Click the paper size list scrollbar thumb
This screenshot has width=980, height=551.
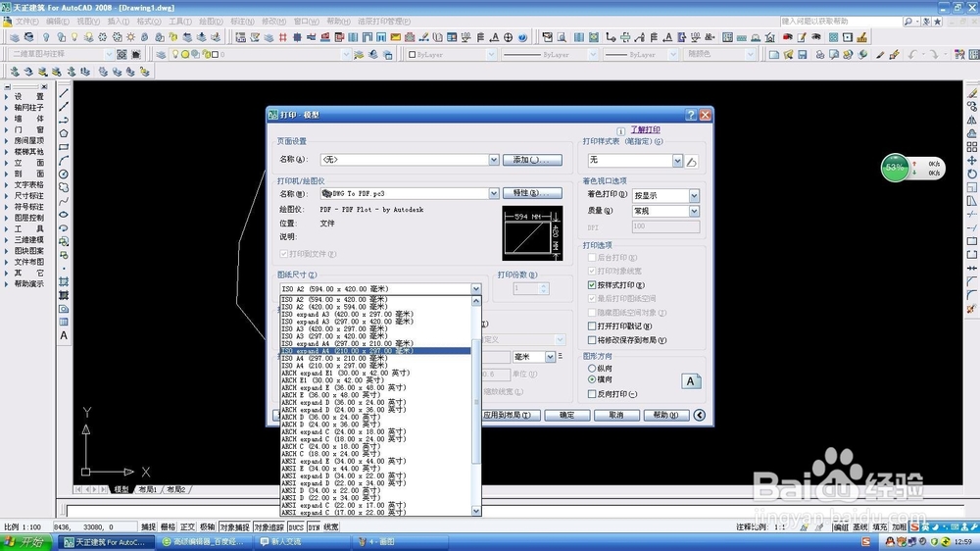point(476,400)
